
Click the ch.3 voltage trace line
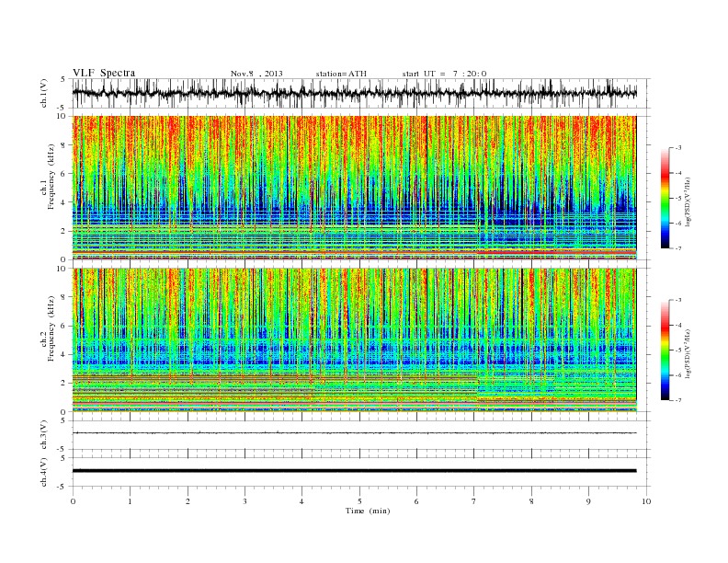pyautogui.click(x=354, y=433)
